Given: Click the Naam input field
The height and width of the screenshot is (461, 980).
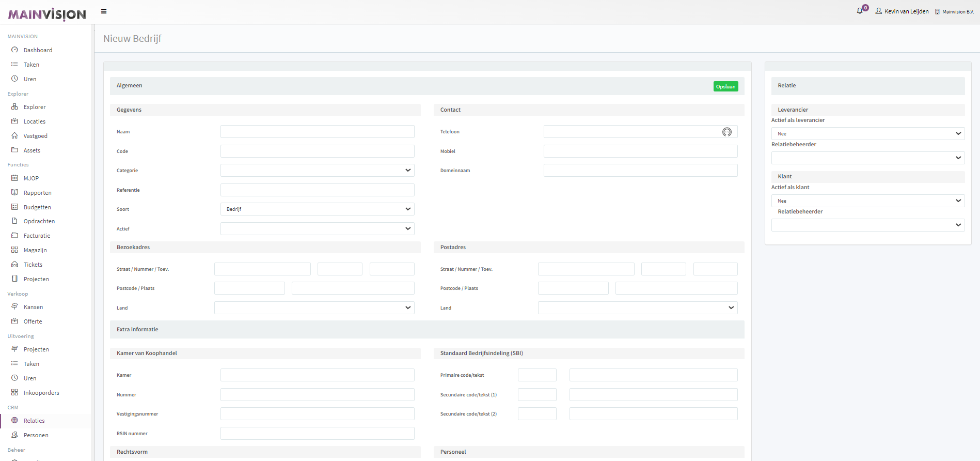Looking at the screenshot, I should click(x=317, y=132).
